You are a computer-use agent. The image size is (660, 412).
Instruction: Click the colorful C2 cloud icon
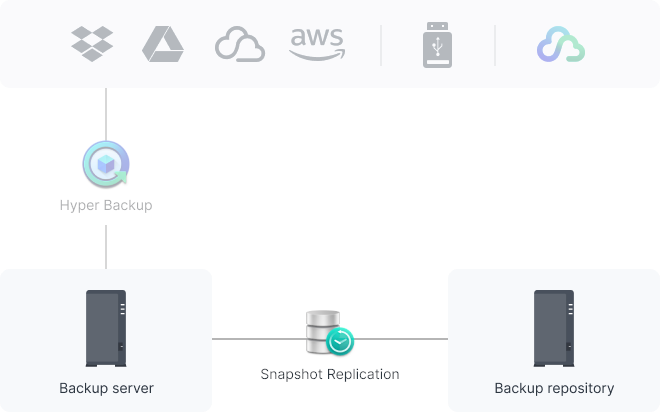pyautogui.click(x=561, y=44)
